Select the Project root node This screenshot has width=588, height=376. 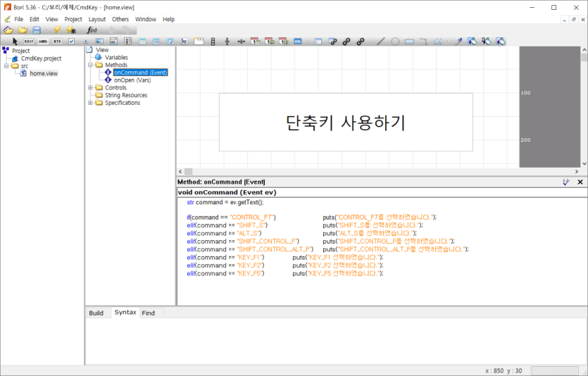21,51
